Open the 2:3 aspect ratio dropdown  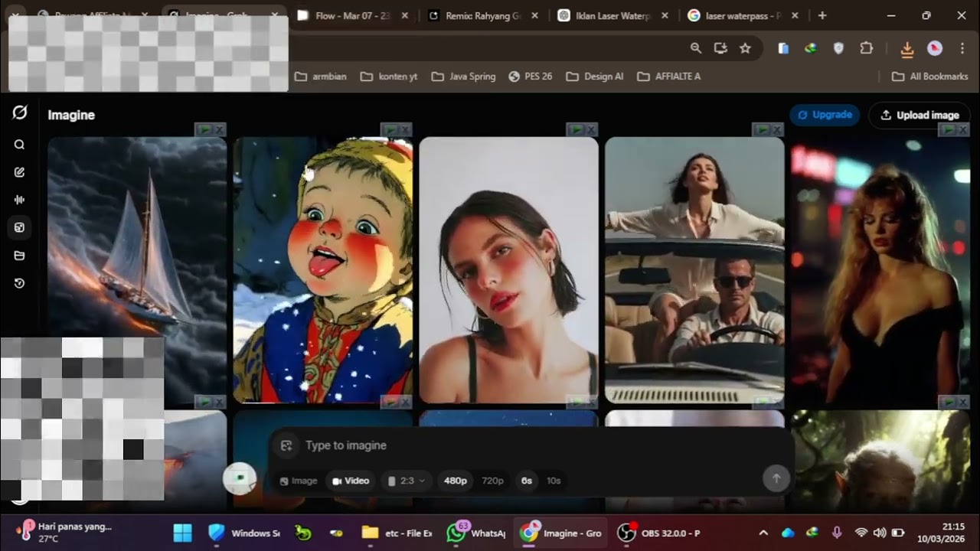407,481
